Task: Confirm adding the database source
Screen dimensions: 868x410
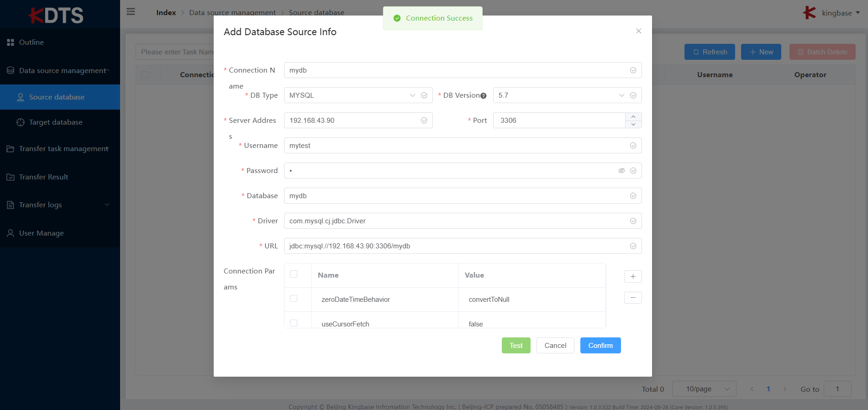Action: pos(600,346)
